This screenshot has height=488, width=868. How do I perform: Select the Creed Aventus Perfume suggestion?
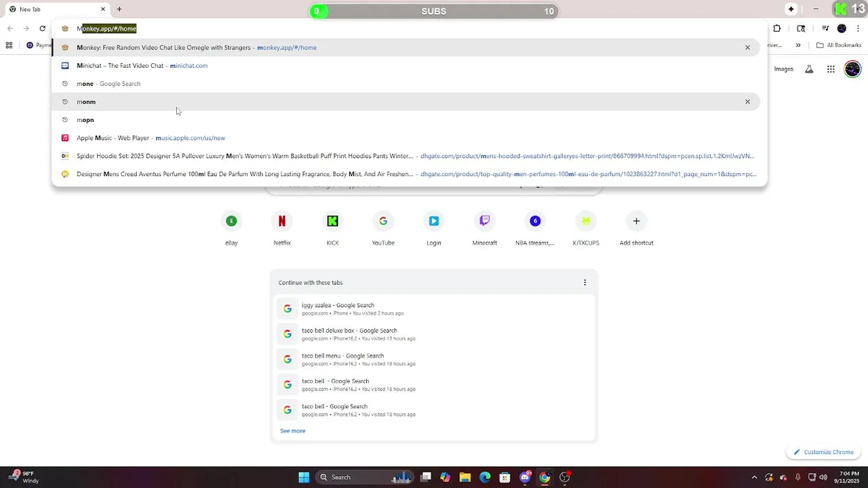tap(406, 174)
